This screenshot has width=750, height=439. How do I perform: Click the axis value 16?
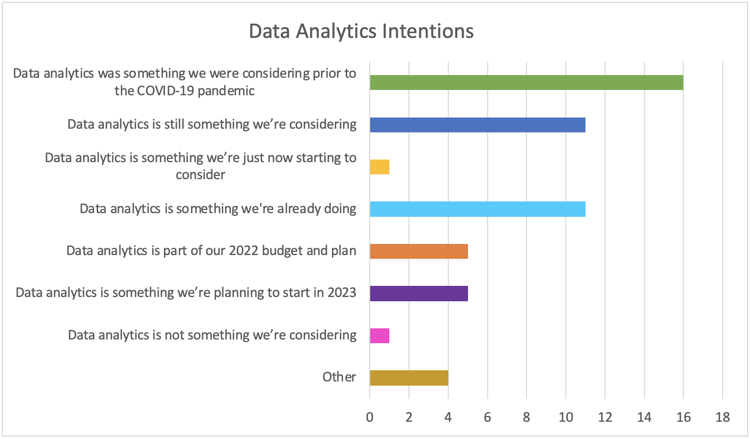point(684,417)
